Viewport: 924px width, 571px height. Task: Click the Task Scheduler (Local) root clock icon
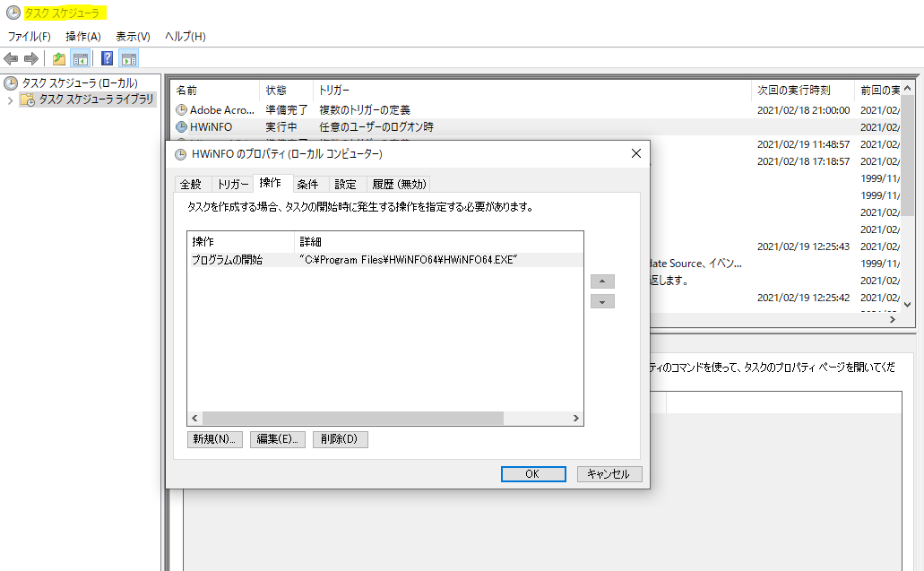11,83
